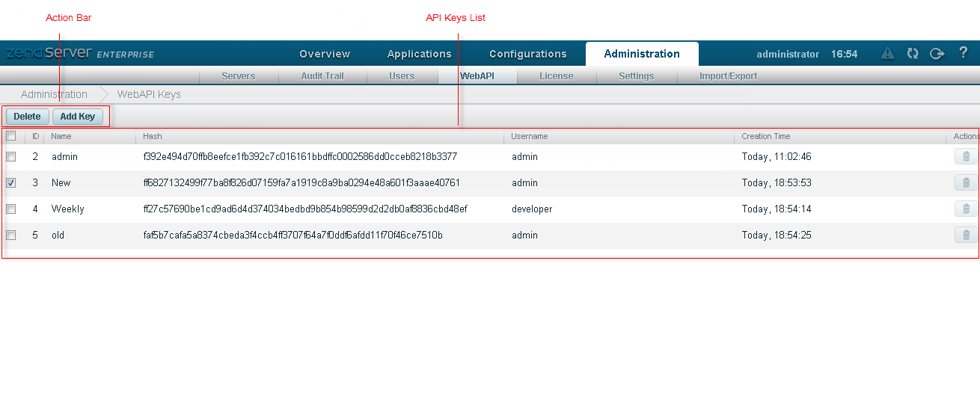Screen dimensions: 980x394
Task: Open the Applications main tab
Action: pyautogui.click(x=419, y=54)
